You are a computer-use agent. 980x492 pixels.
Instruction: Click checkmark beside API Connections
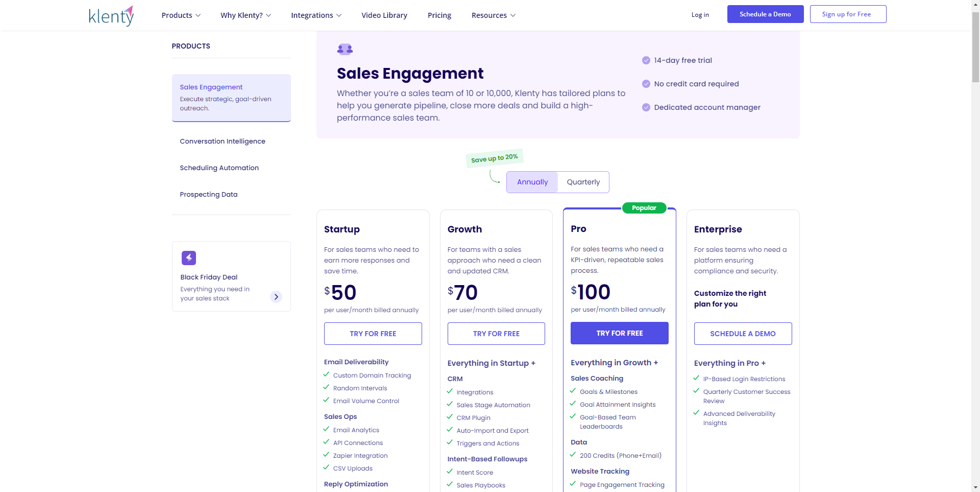coord(326,442)
